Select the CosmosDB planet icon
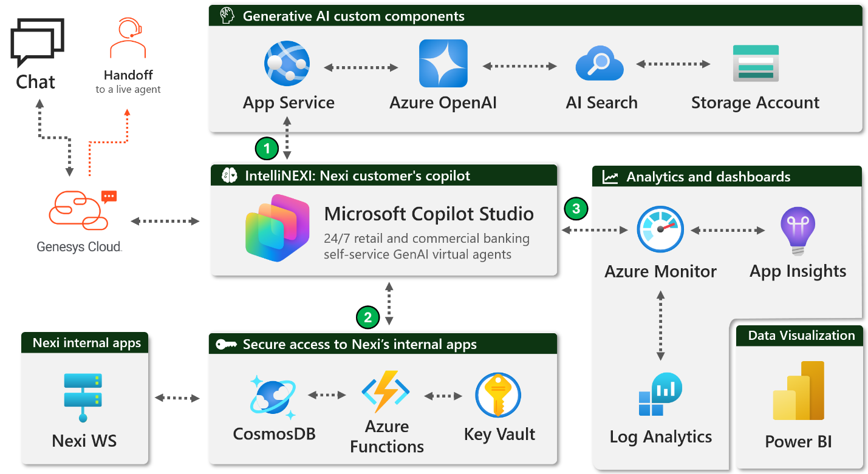Viewport: 868px width, 474px height. point(273,398)
